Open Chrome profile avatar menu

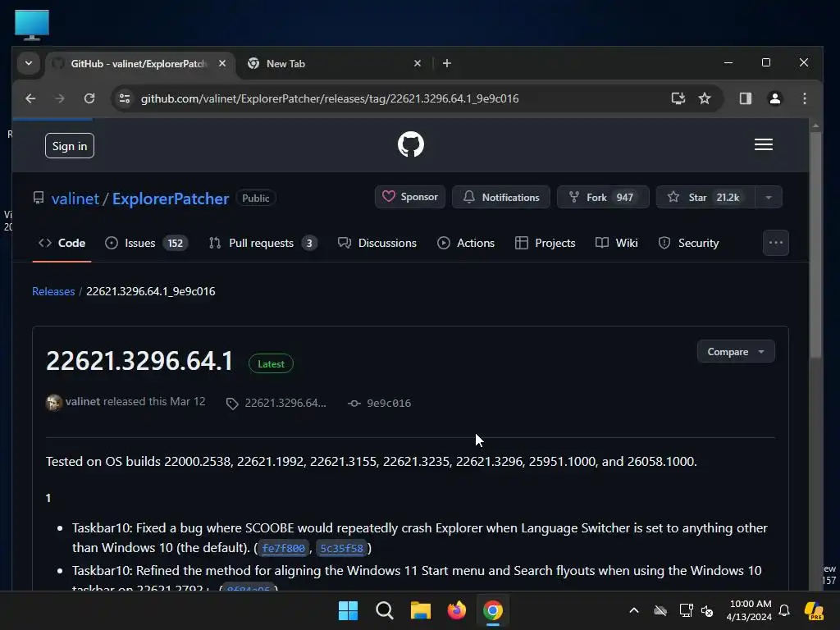click(774, 98)
